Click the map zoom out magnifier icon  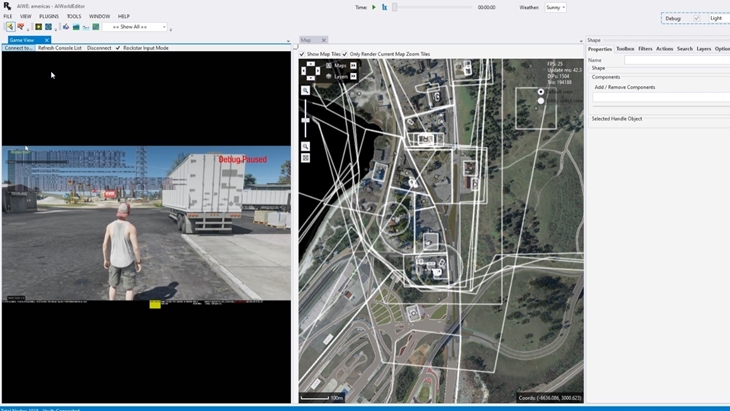tap(306, 146)
